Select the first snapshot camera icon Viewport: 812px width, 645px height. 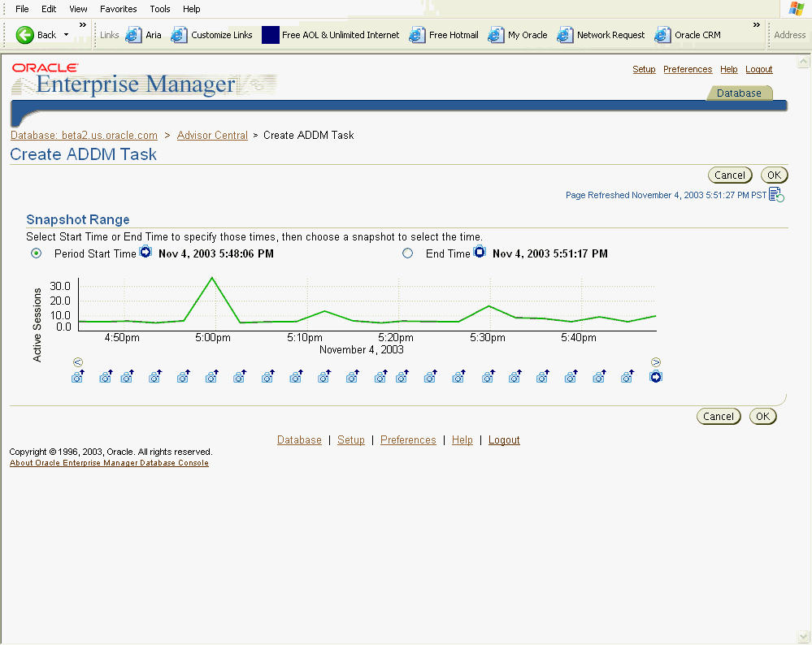[78, 376]
